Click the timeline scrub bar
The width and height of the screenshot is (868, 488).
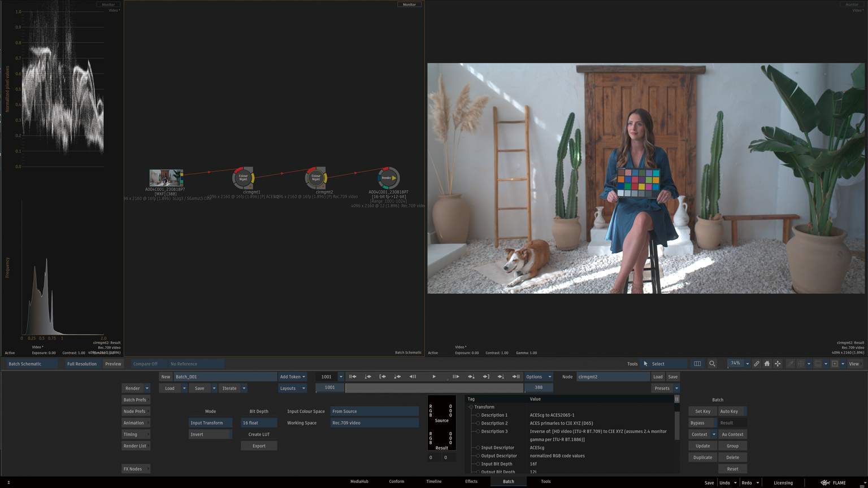(434, 388)
